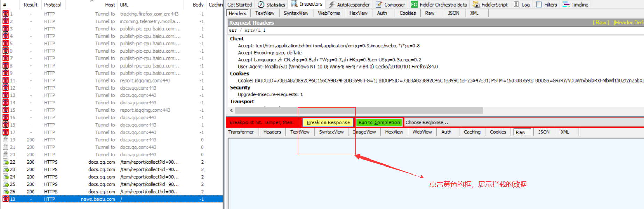Open the Log tab
The width and height of the screenshot is (644, 209).
[x=522, y=5]
